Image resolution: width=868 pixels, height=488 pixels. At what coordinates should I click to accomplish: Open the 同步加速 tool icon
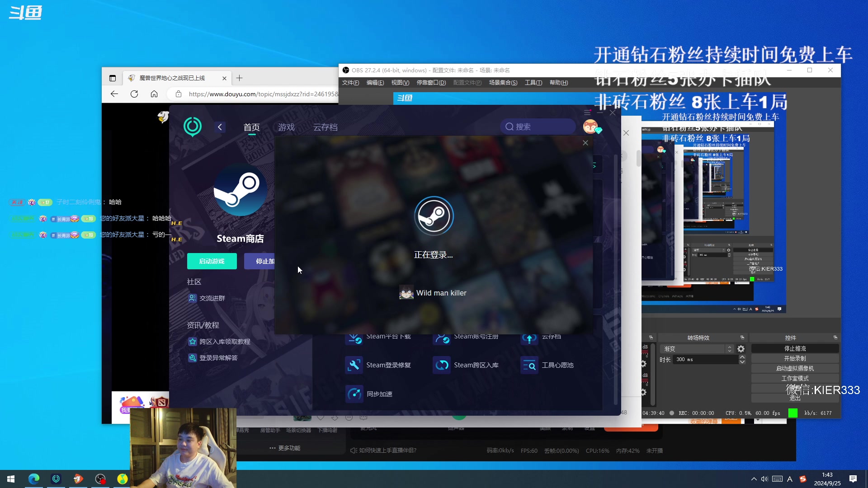[354, 394]
